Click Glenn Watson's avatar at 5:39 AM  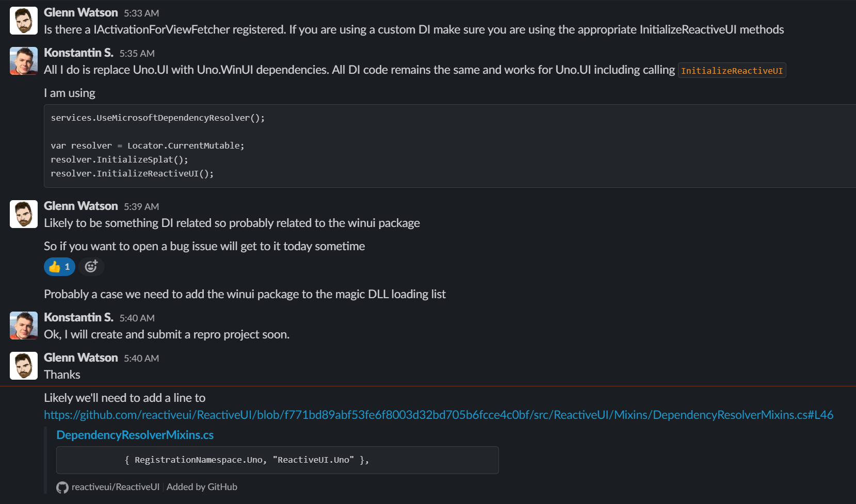coord(23,214)
